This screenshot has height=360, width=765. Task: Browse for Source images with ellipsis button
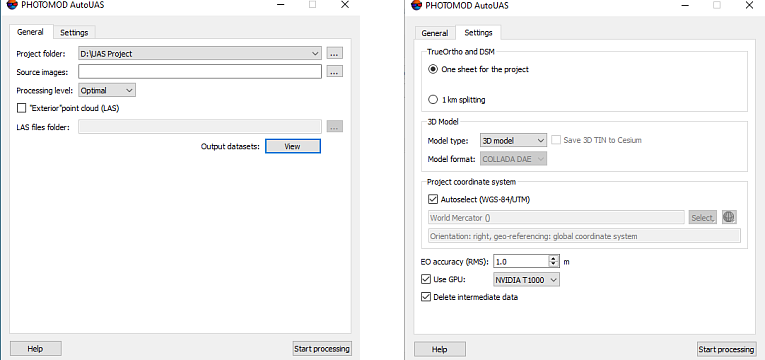[x=335, y=71]
